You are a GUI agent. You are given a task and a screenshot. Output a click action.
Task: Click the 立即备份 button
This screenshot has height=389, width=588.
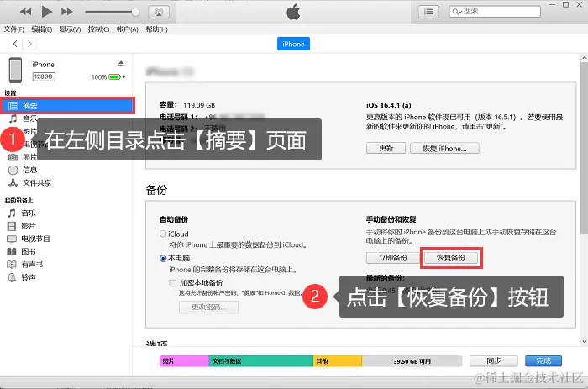(x=392, y=258)
